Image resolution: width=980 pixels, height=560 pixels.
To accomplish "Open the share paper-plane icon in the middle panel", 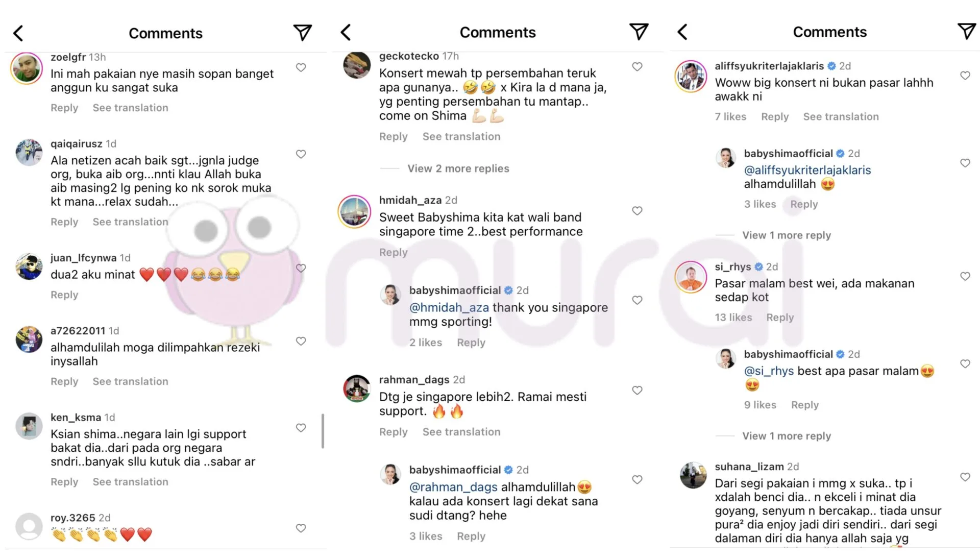I will (x=639, y=32).
